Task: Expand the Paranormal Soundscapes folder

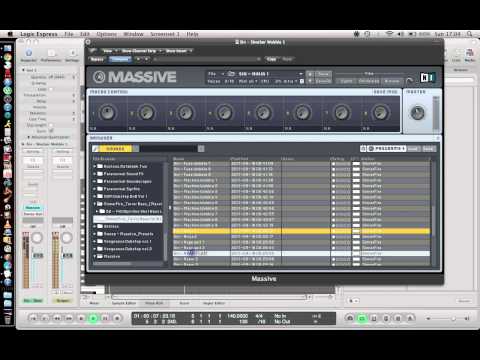Action: point(95,181)
